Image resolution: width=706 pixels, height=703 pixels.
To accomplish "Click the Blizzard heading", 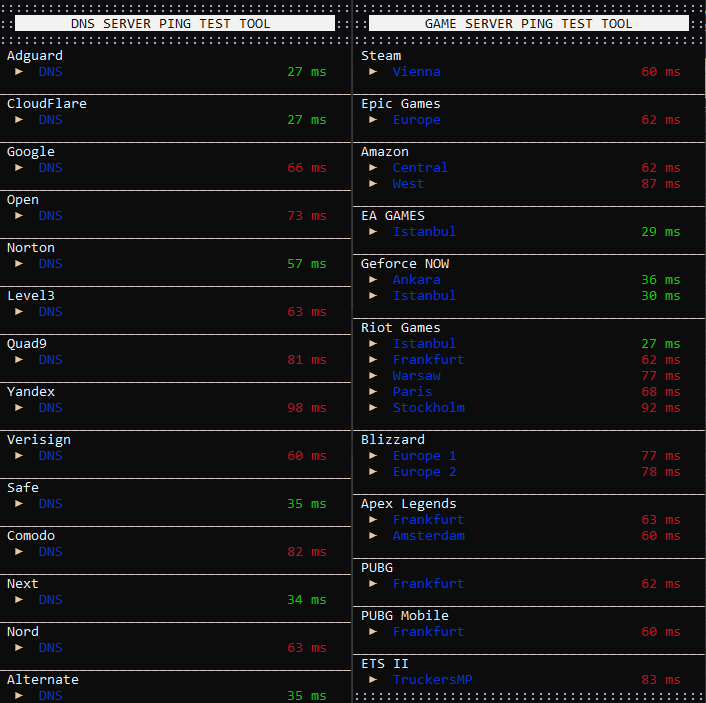I will pyautogui.click(x=393, y=440).
